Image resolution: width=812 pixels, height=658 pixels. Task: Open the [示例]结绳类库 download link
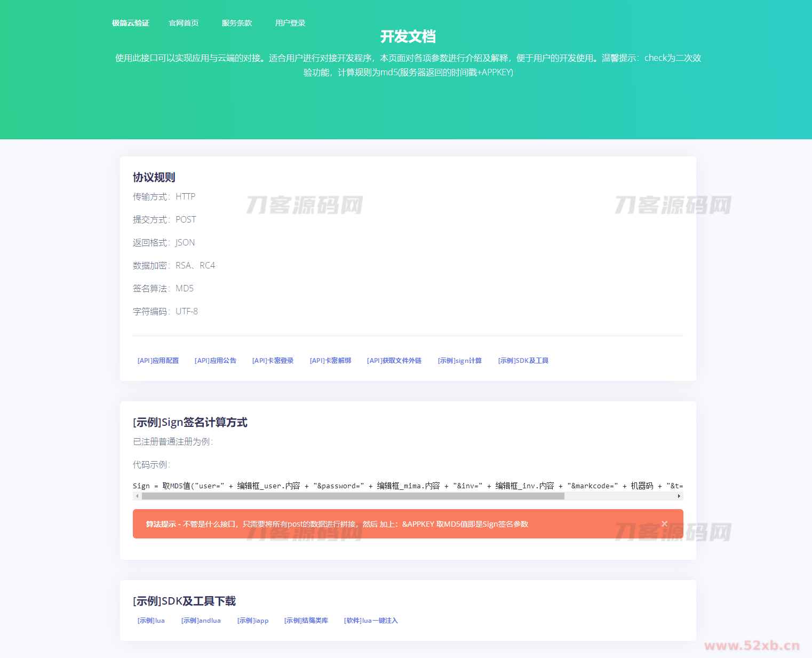306,621
